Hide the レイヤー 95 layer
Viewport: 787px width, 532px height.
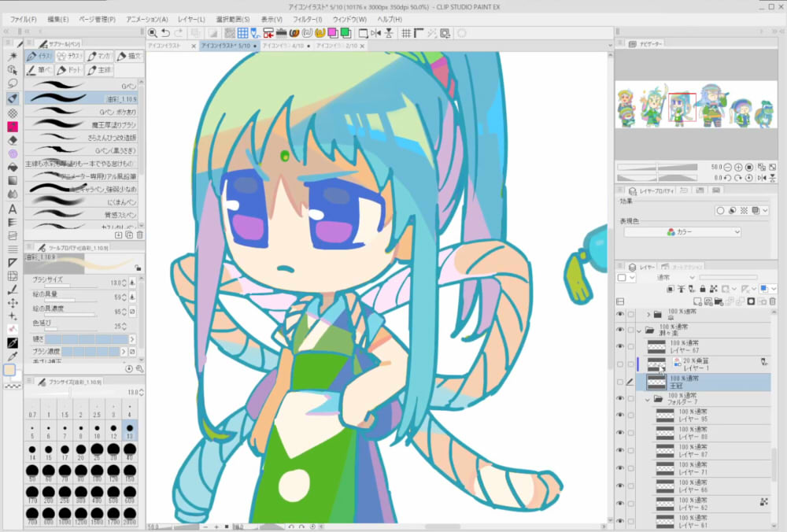[620, 415]
